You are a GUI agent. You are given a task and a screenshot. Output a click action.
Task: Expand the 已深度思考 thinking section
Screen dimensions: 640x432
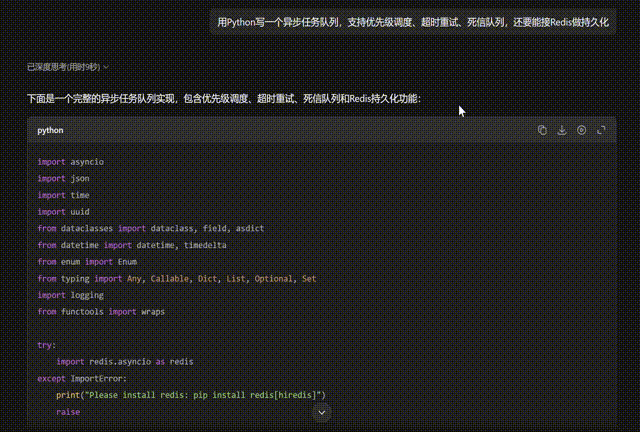(x=68, y=67)
